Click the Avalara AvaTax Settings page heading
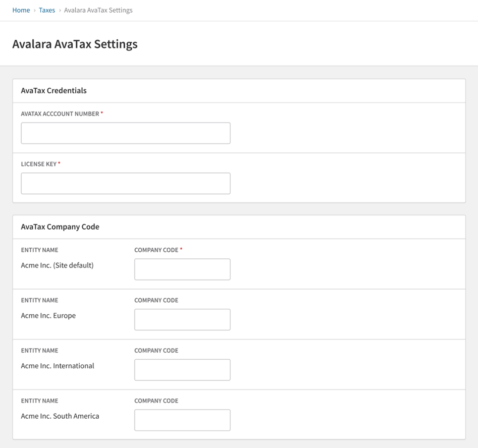The height and width of the screenshot is (448, 478). point(75,44)
